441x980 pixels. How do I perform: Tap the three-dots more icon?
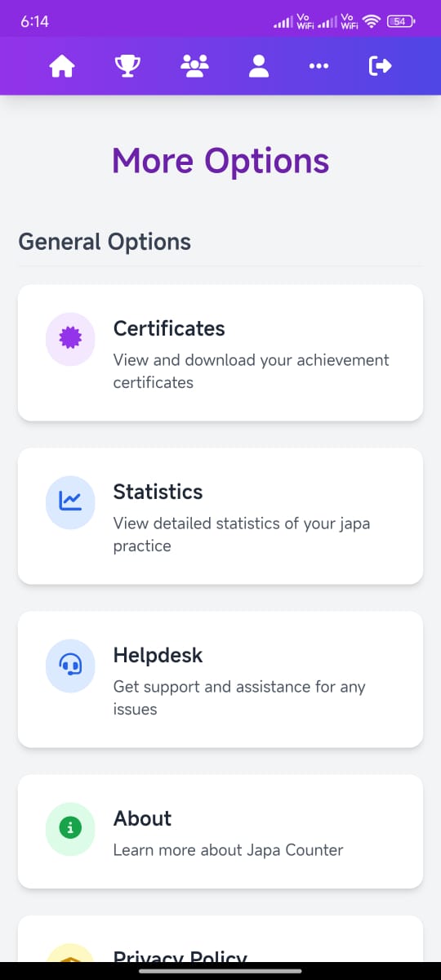coord(319,66)
